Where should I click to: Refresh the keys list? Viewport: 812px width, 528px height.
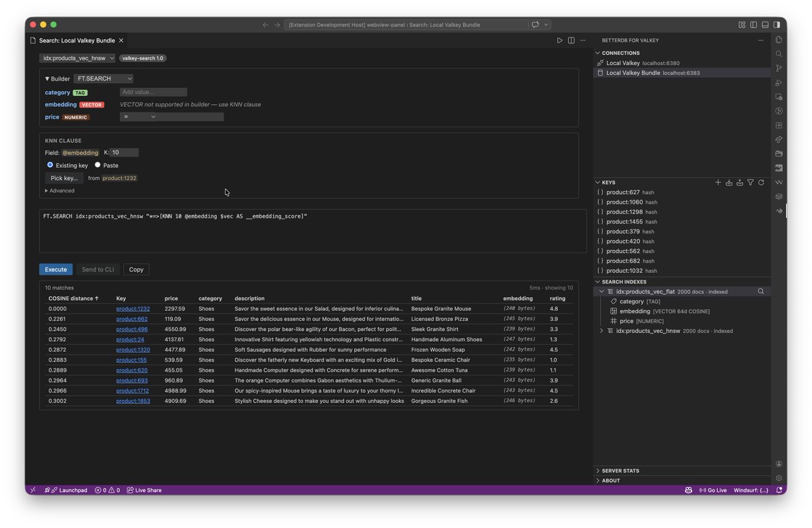point(761,182)
